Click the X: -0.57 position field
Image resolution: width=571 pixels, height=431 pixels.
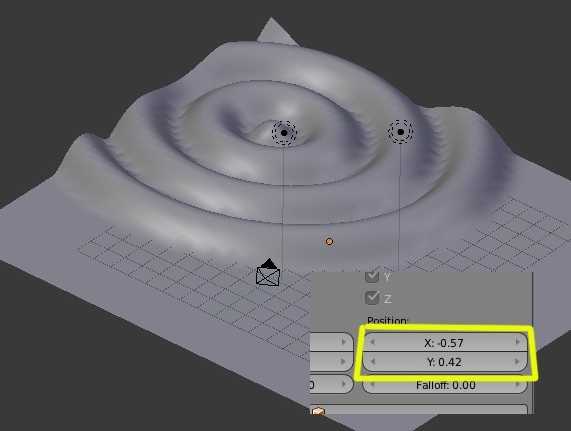coord(445,343)
